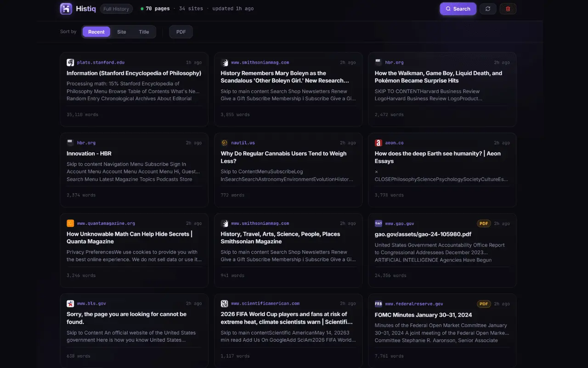The width and height of the screenshot is (588, 368).
Task: Click the bls.gov favicon
Action: click(x=70, y=304)
